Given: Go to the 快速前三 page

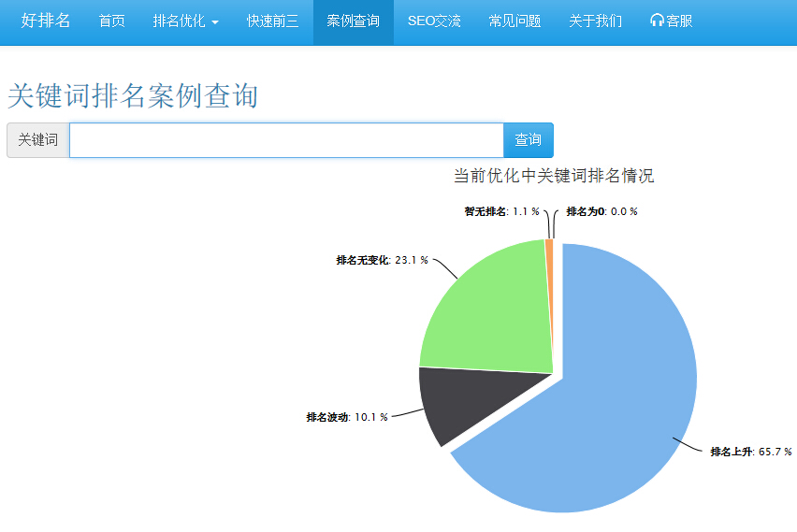Looking at the screenshot, I should [272, 22].
